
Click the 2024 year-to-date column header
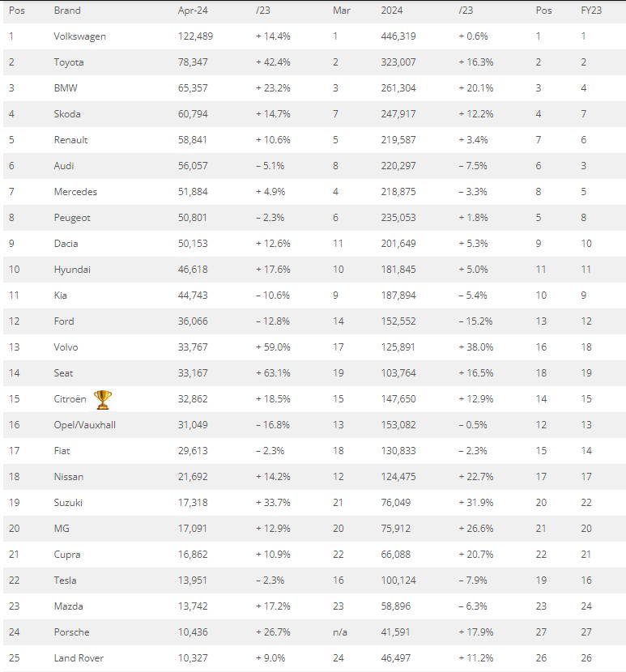(x=392, y=11)
